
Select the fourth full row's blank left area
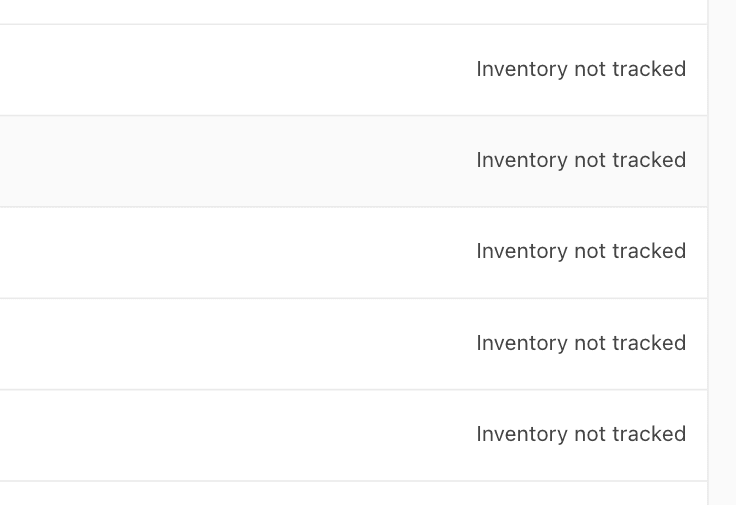200,344
